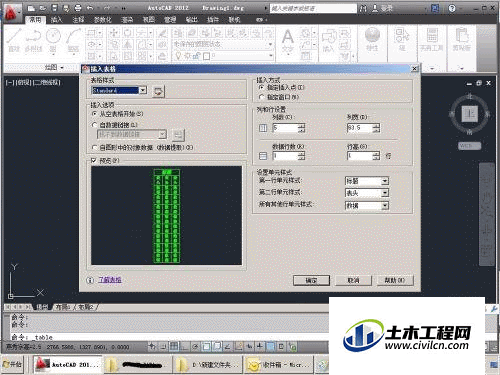Screen dimensions: 500x375
Task: Open the Output (输出) ribbon tab
Action: (191, 20)
